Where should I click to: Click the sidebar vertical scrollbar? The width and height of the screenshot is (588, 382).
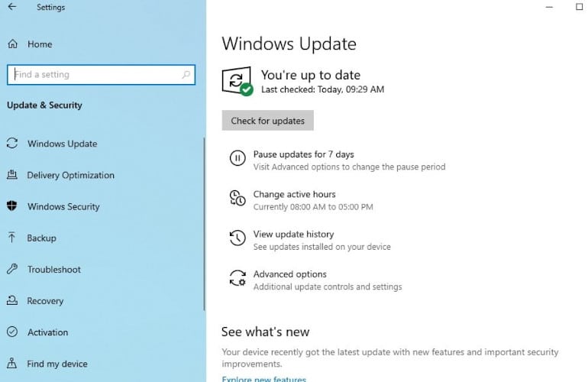(x=205, y=224)
